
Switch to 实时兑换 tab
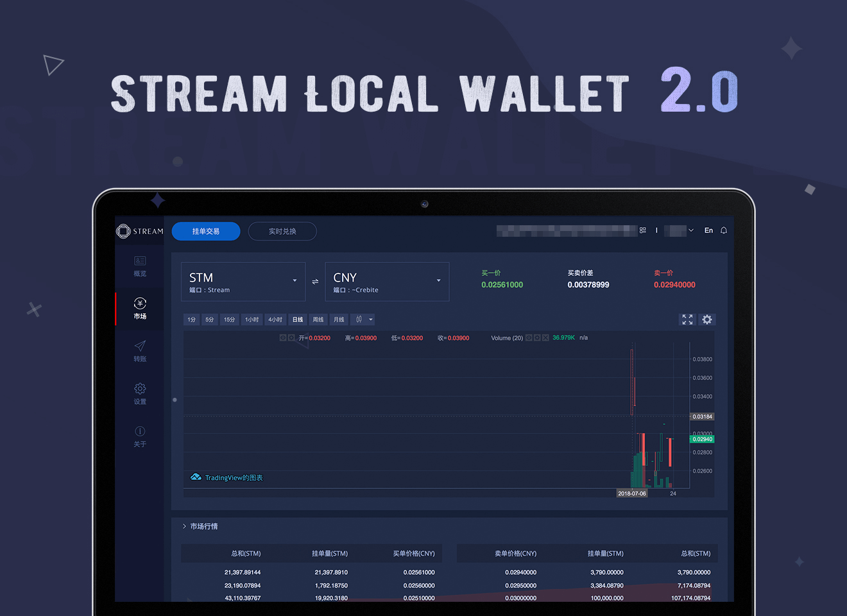pyautogui.click(x=282, y=231)
